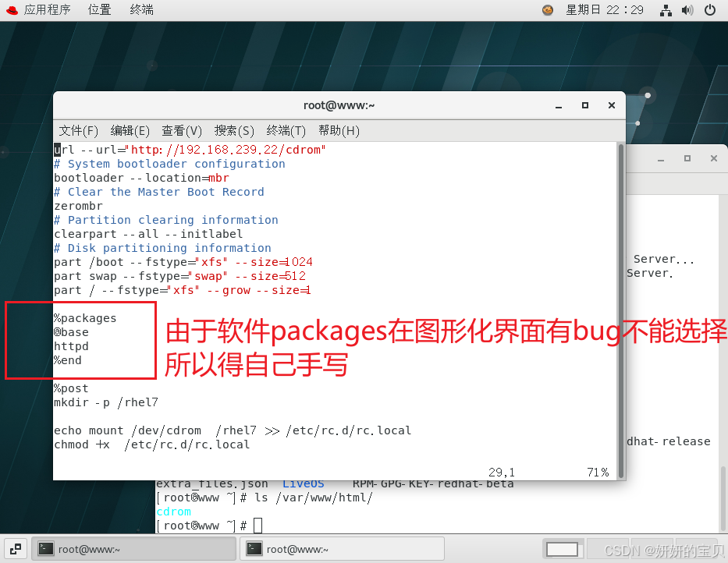The image size is (728, 563).
Task: Click the front window title root@www:~
Action: click(339, 105)
